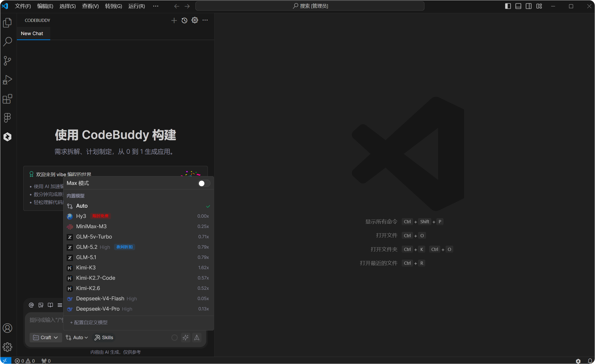Toggle the Max 模式 switch
Screen dimensions: 595x364
[x=204, y=183]
